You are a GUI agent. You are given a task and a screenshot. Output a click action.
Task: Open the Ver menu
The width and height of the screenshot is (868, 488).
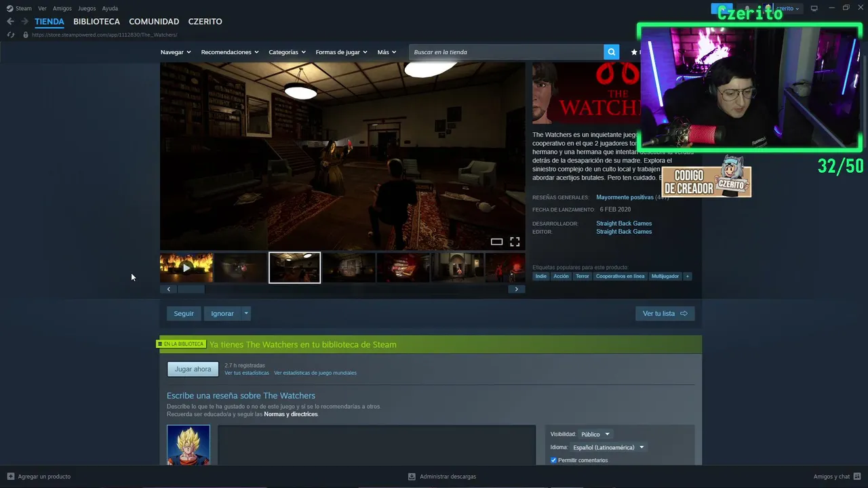(x=42, y=8)
